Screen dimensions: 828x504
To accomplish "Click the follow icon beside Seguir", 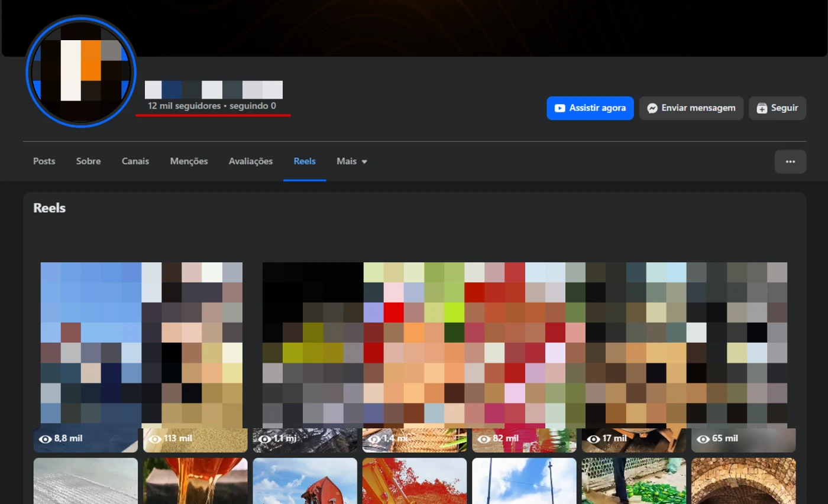I will pyautogui.click(x=762, y=108).
